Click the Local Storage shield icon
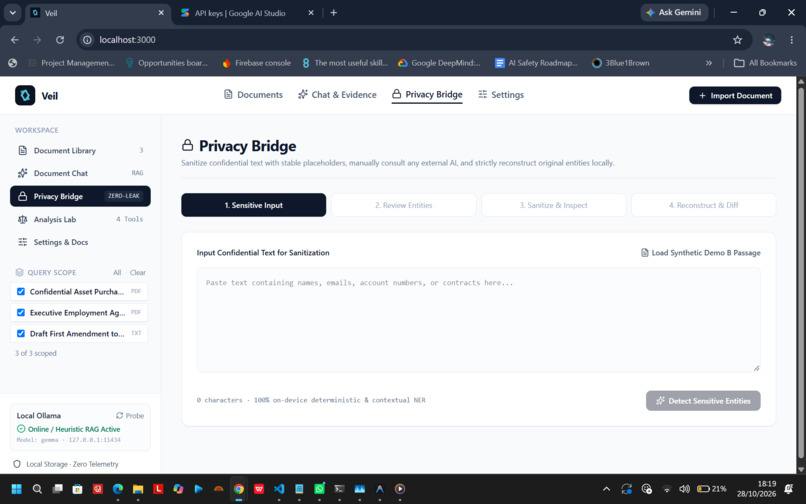The height and width of the screenshot is (504, 806). point(16,464)
